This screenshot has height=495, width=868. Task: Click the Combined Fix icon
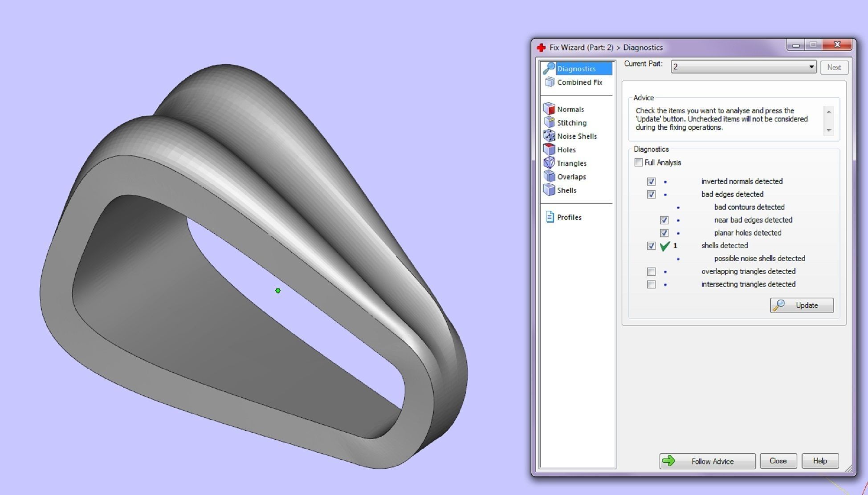pos(550,82)
